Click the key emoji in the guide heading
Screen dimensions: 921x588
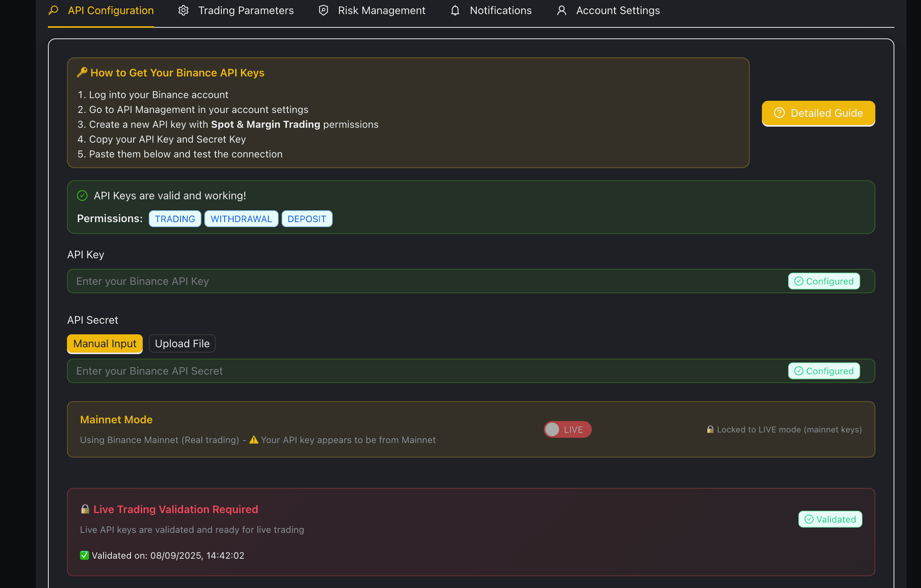[x=82, y=72]
